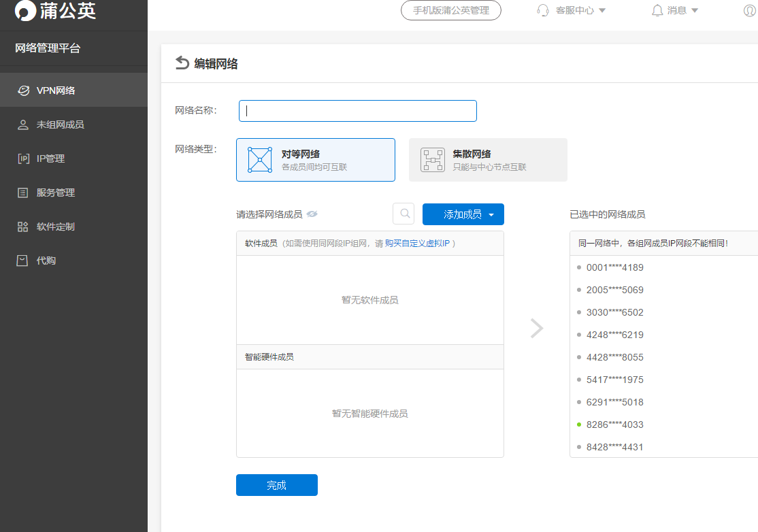Click the right arrow to move members

coord(537,329)
